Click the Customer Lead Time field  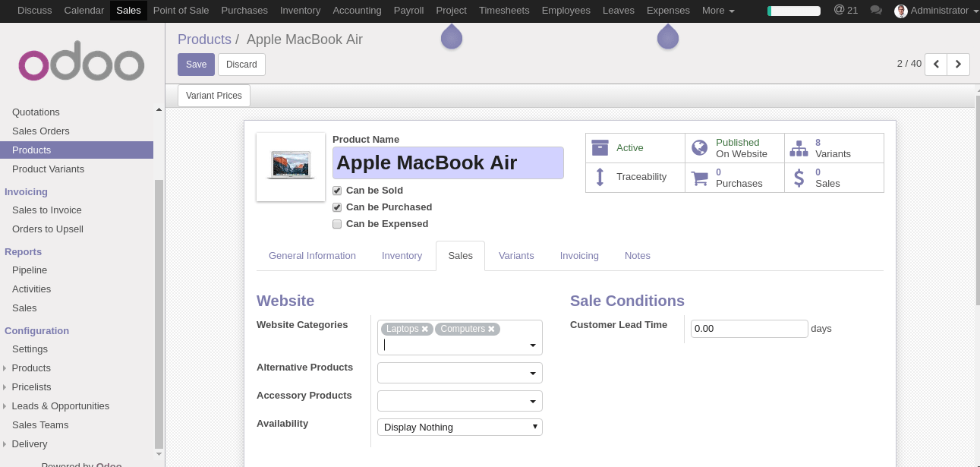749,329
